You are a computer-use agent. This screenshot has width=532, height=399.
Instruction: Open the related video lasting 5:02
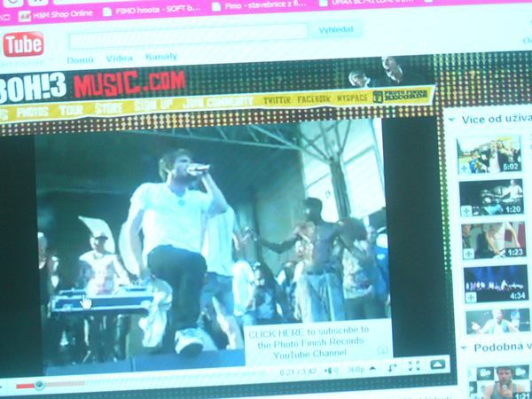click(x=489, y=155)
